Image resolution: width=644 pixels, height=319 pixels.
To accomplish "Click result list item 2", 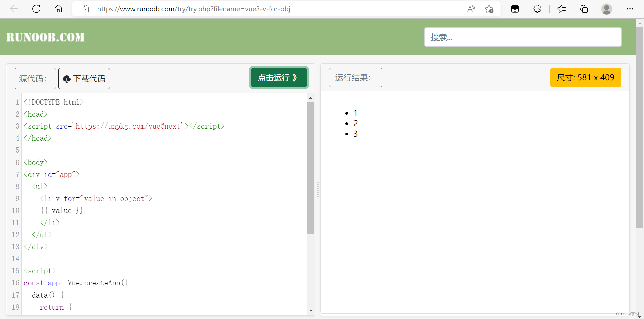I will tap(356, 123).
